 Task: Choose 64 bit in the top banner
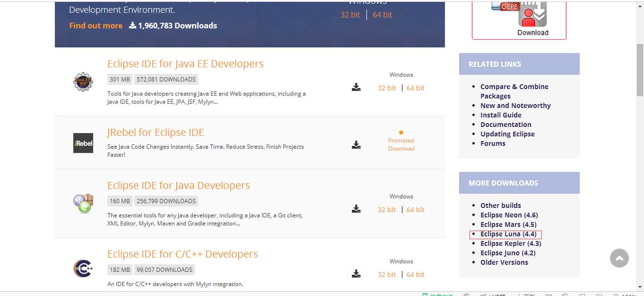point(382,15)
